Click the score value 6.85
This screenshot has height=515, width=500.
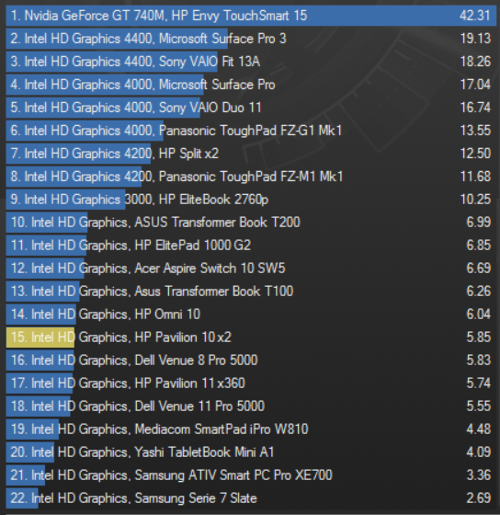coord(479,245)
